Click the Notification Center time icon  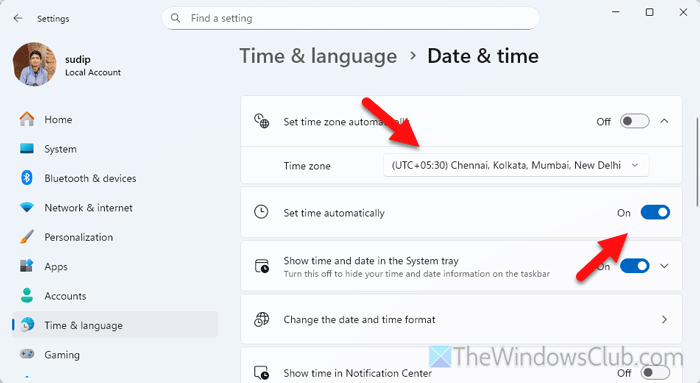coord(262,373)
